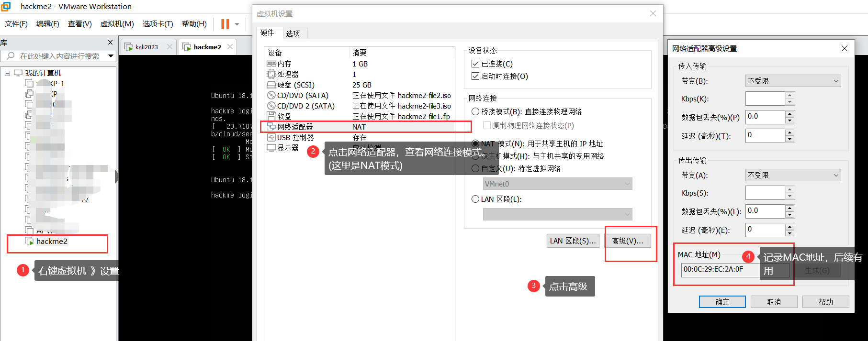Click the VMware Workstation logo in the title bar
This screenshot has height=341, width=868.
point(6,6)
